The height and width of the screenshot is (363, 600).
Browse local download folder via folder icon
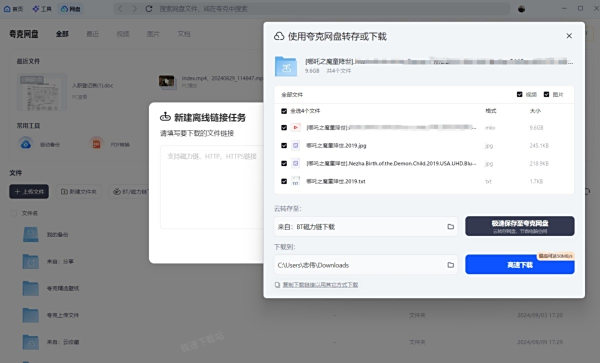pyautogui.click(x=450, y=265)
